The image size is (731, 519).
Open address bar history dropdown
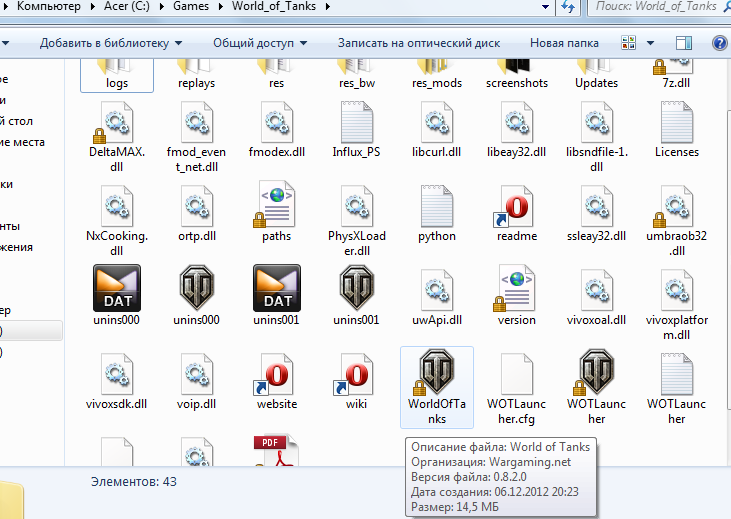pyautogui.click(x=545, y=7)
